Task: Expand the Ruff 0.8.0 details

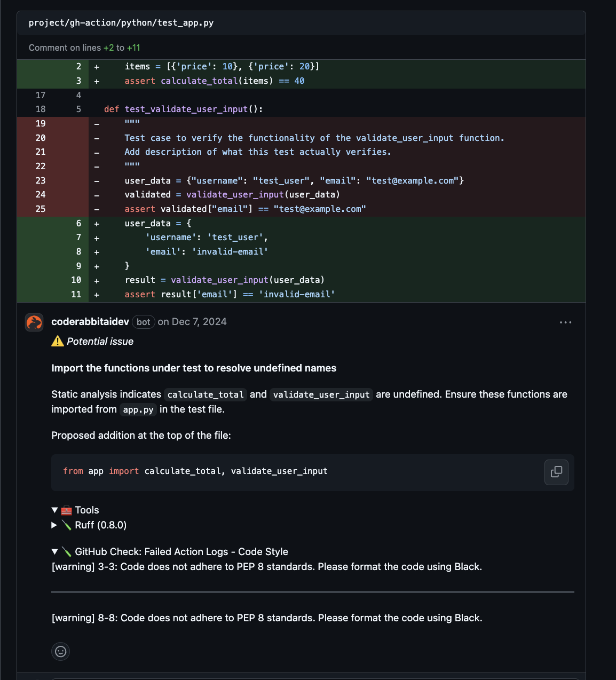Action: click(53, 525)
